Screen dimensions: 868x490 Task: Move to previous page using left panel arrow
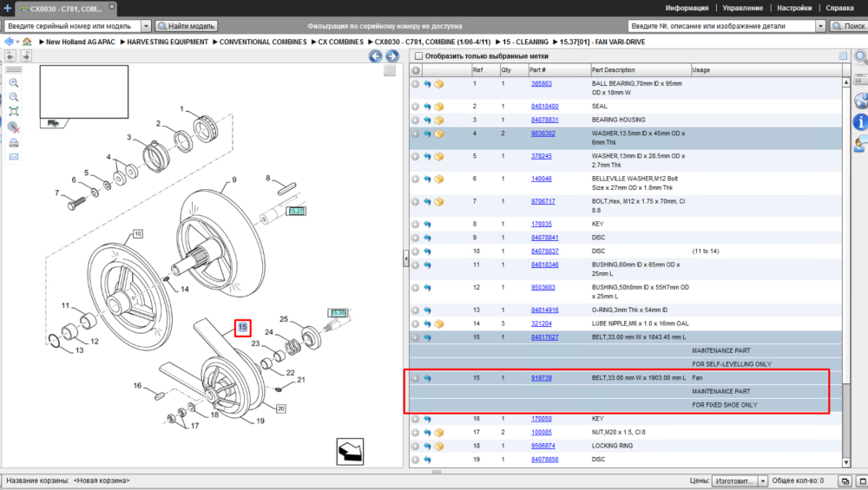tap(10, 56)
